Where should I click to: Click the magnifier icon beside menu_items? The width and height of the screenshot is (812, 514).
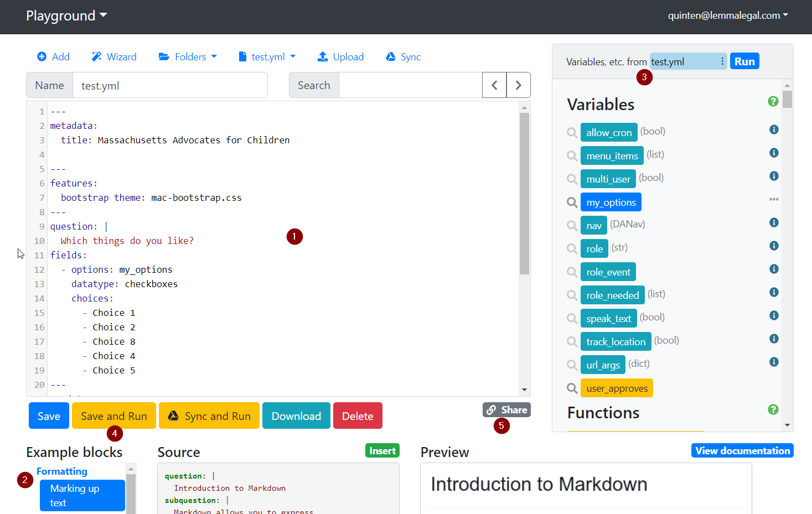pos(572,156)
